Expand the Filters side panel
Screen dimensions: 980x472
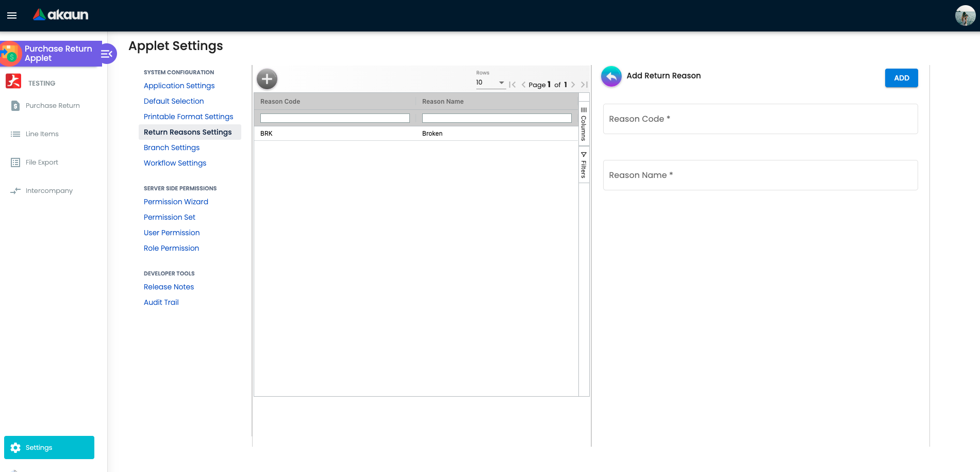point(584,165)
